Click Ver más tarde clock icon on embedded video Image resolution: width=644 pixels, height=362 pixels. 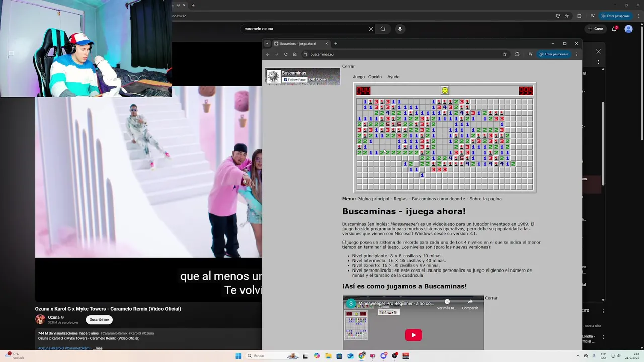coord(447,304)
